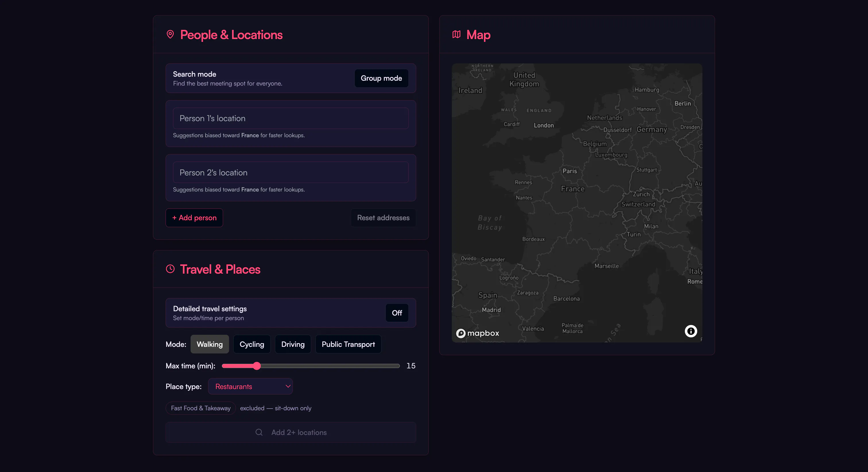
Task: Select Cycling travel mode
Action: point(252,344)
